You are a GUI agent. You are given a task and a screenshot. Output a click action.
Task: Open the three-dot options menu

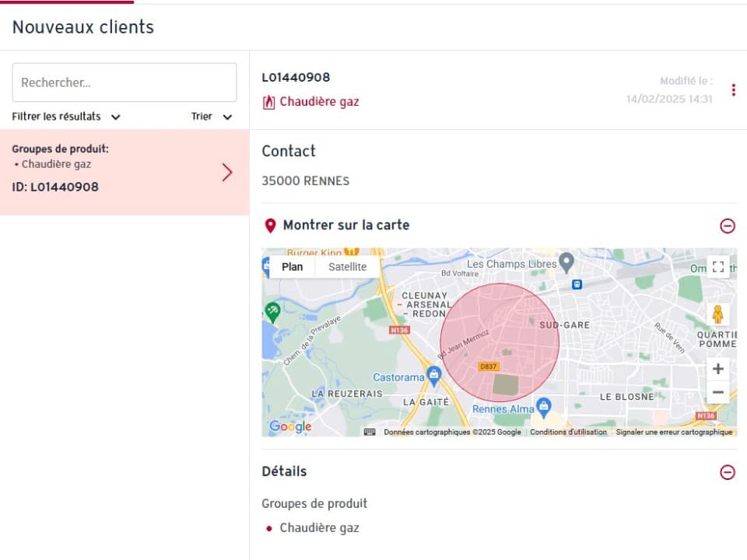[x=733, y=89]
